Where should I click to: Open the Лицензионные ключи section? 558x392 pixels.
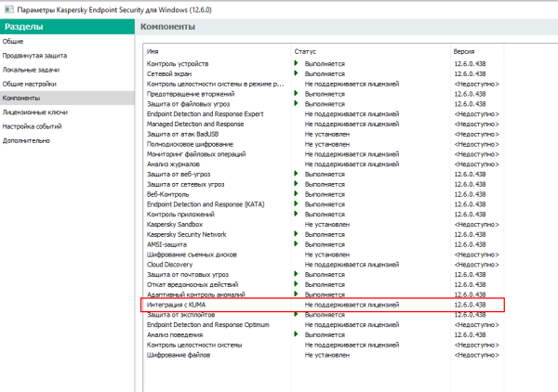67,112
